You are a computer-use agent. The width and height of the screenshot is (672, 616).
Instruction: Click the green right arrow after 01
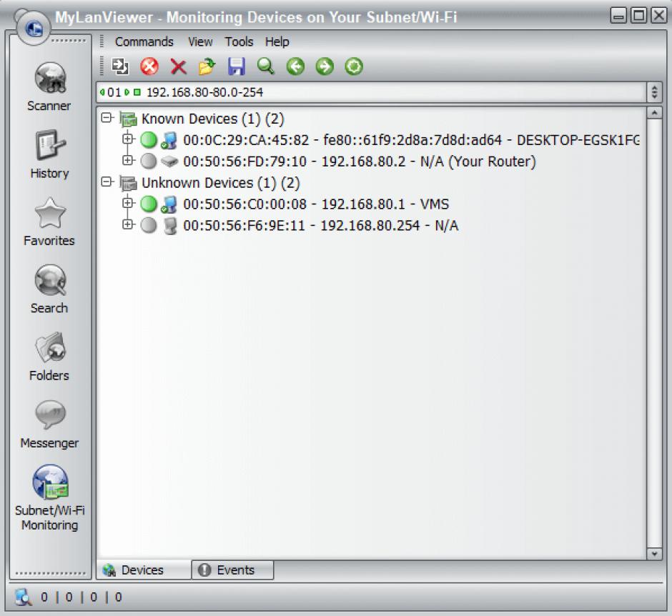(127, 92)
